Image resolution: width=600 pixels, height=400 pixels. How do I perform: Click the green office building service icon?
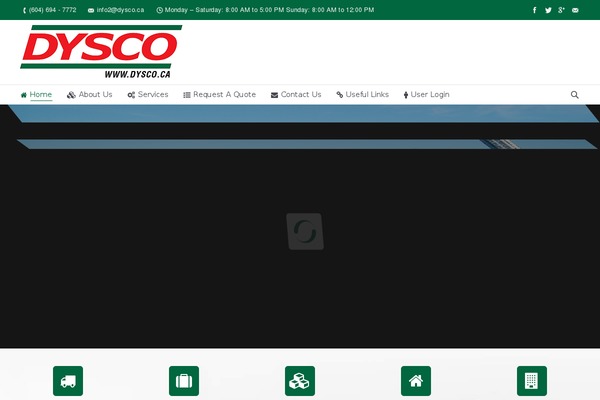532,381
